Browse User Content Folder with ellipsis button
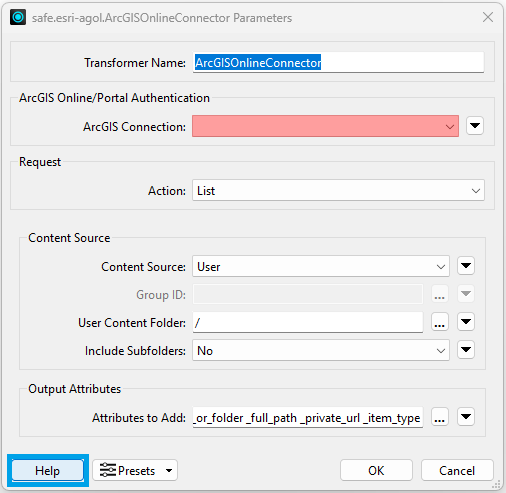Screen dimensions: 506x493 pyautogui.click(x=440, y=322)
